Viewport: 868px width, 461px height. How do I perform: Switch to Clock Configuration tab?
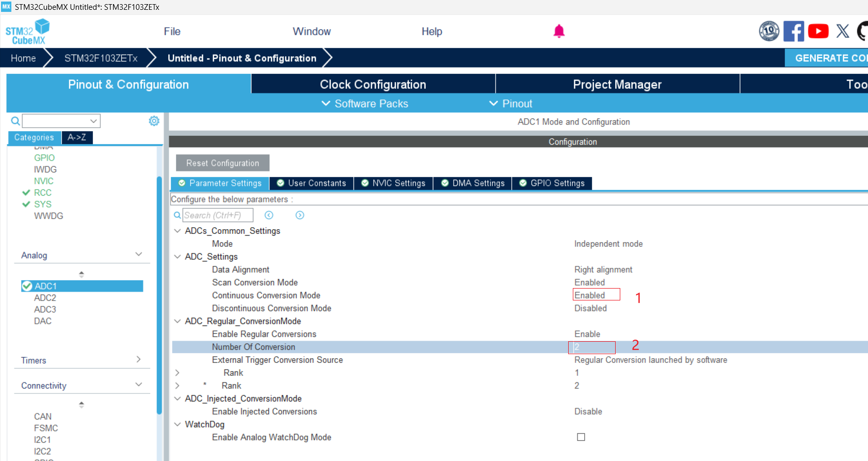[373, 84]
